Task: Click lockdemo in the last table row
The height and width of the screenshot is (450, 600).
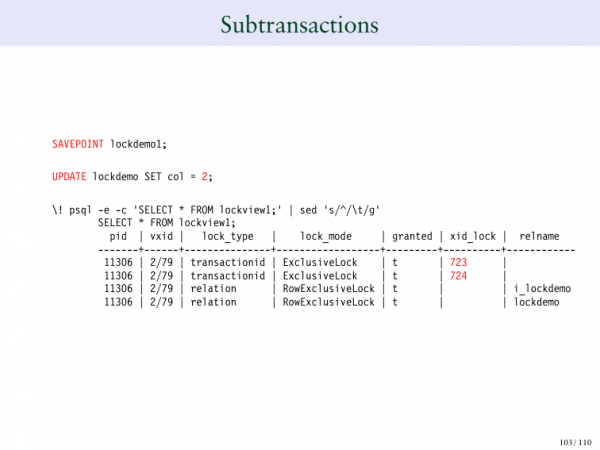Action: pos(536,301)
